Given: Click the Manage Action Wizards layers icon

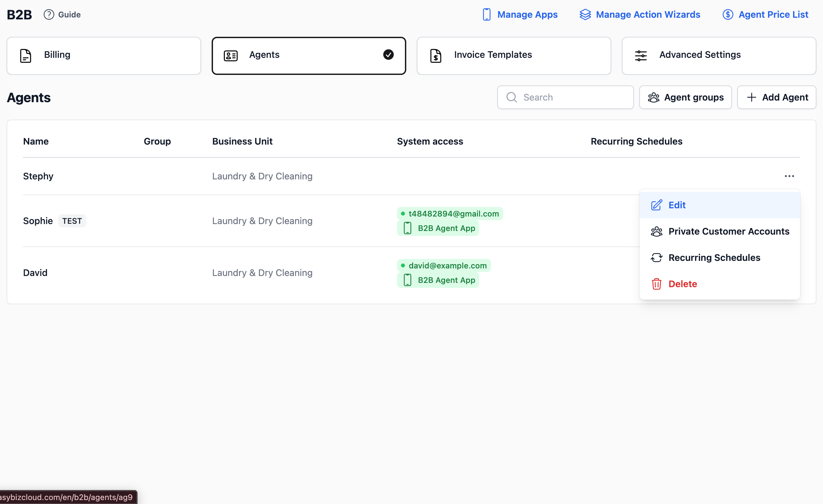Looking at the screenshot, I should click(585, 15).
